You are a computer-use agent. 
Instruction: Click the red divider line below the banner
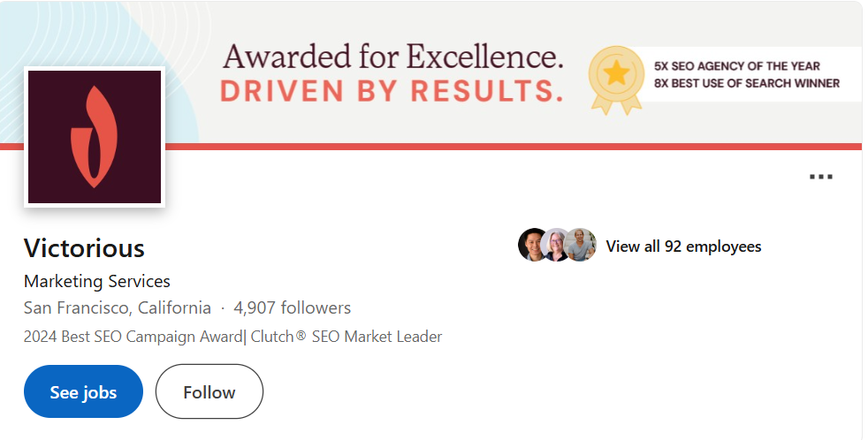(x=530, y=146)
